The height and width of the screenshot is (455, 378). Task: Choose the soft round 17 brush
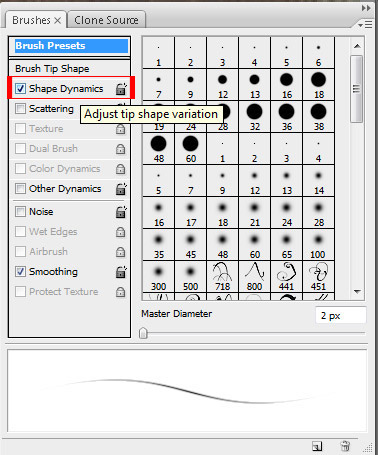point(191,213)
